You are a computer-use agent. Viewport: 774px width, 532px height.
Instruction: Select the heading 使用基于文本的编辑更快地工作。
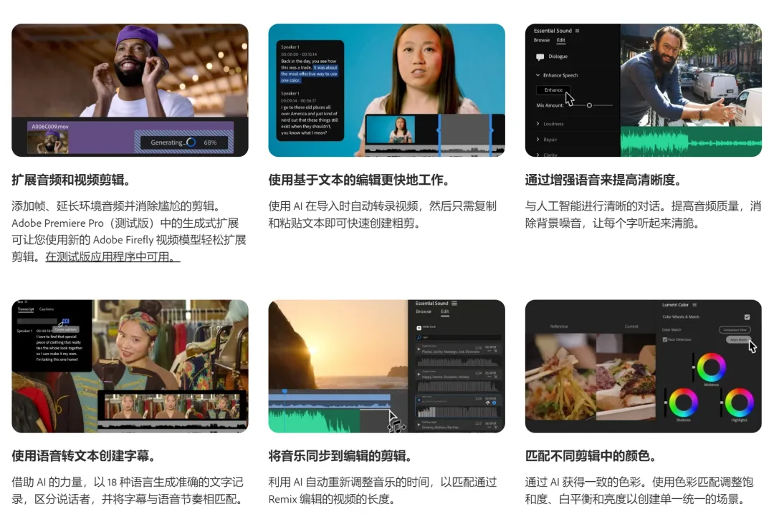tap(359, 180)
